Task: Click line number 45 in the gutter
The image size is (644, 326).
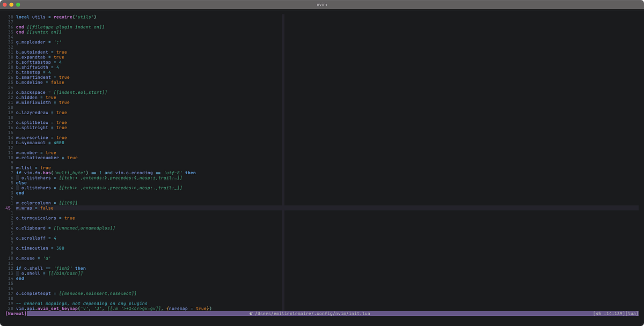Action: [x=7, y=208]
